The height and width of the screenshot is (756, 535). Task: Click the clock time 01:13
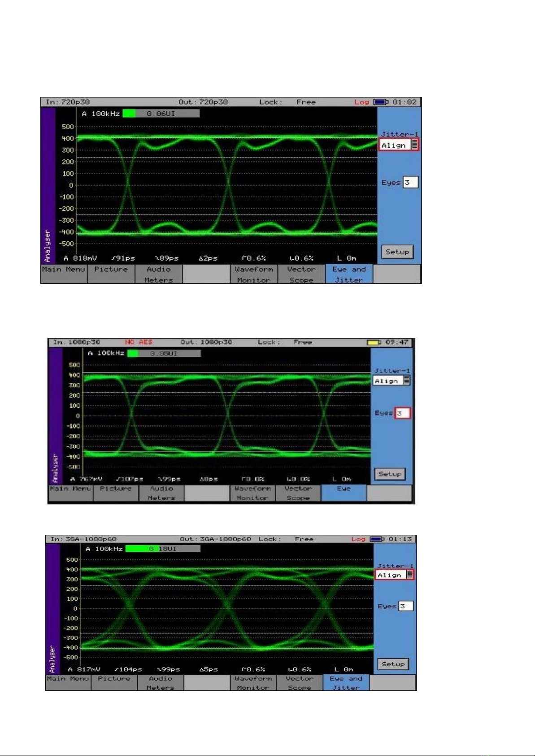(x=400, y=539)
